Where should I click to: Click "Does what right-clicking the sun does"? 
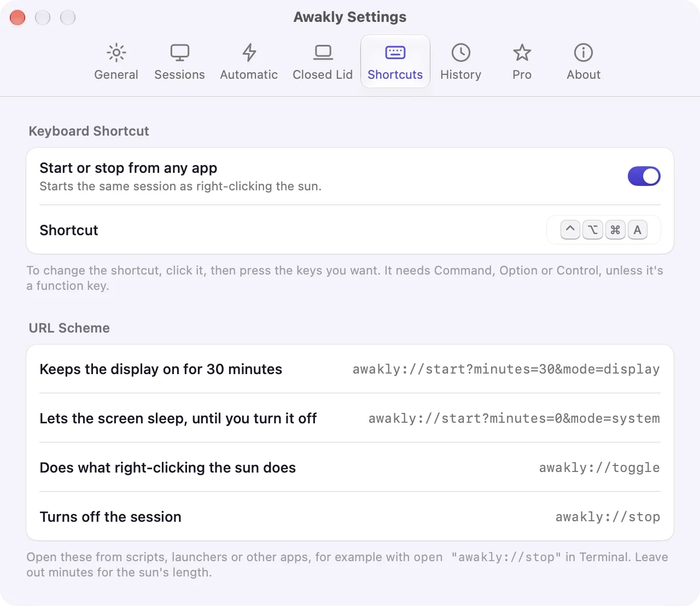click(168, 468)
